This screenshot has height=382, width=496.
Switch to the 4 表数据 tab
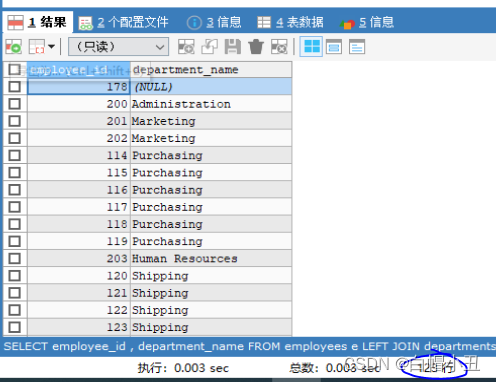[x=290, y=23]
